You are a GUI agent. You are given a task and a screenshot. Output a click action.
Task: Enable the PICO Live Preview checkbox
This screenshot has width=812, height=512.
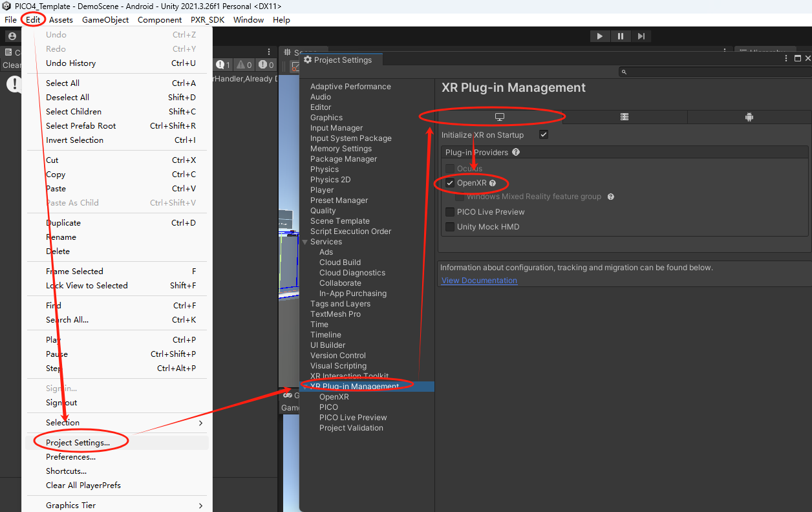[450, 211]
